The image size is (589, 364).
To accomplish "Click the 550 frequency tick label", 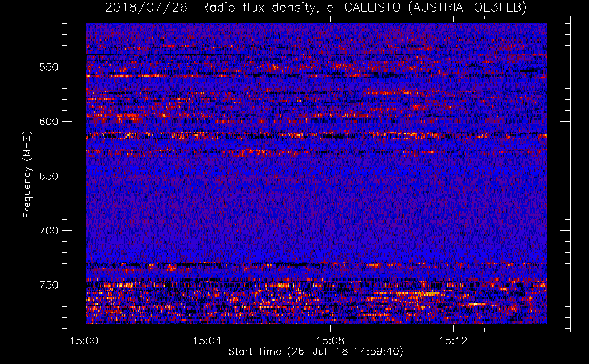I will point(48,67).
